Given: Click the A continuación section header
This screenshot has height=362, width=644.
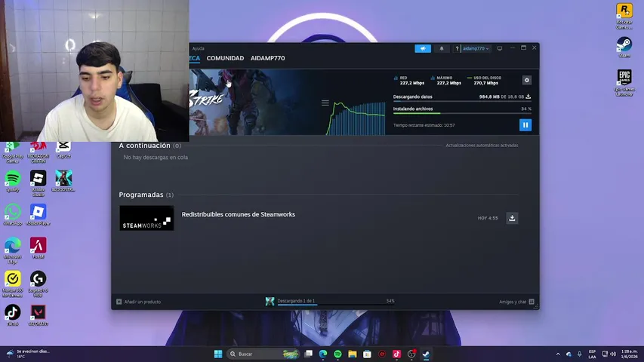Looking at the screenshot, I should pos(150,146).
